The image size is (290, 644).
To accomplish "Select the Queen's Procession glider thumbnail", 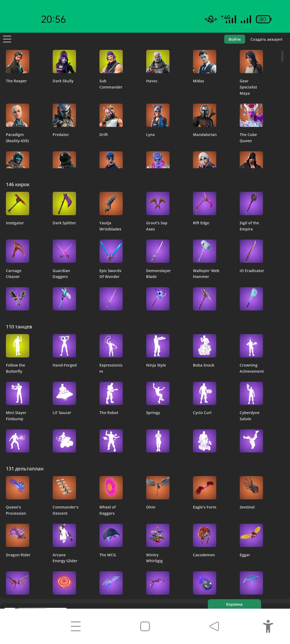I will click(x=17, y=488).
